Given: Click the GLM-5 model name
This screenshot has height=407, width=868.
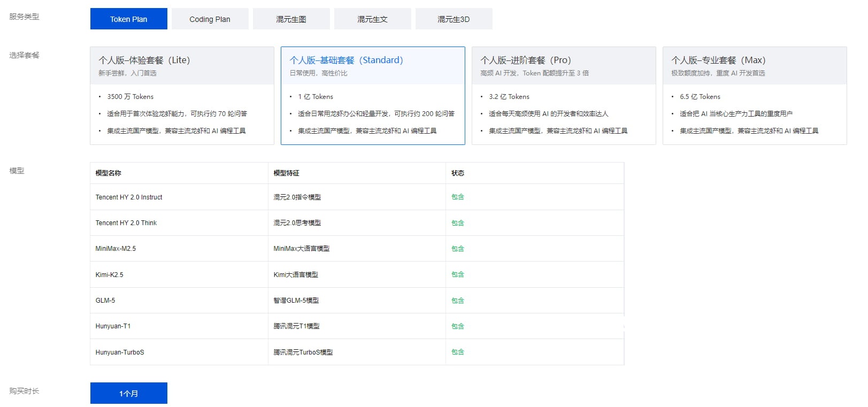Looking at the screenshot, I should click(105, 301).
